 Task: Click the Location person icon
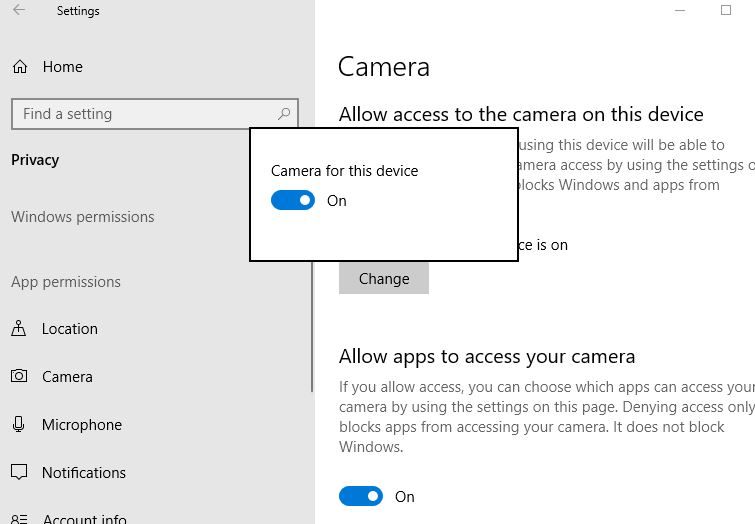tap(19, 329)
